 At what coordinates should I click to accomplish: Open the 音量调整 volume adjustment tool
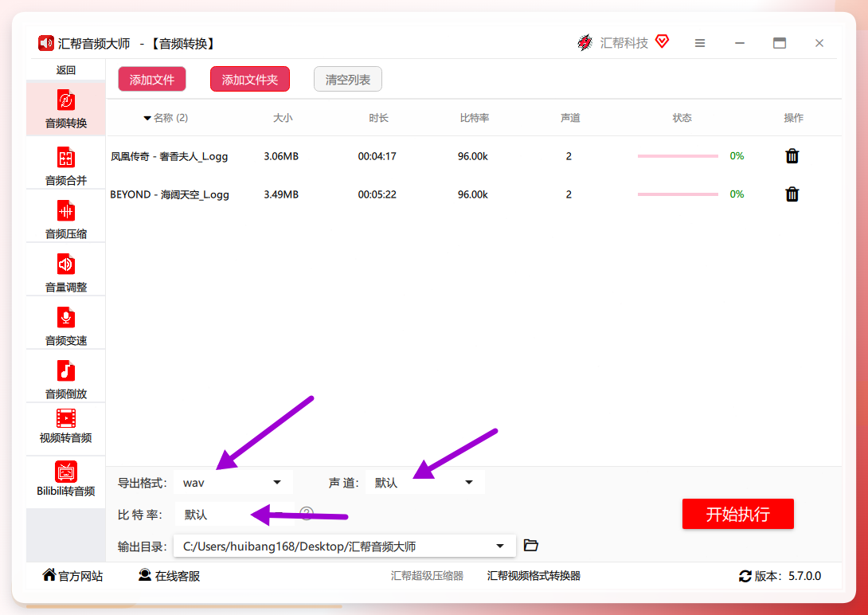[66, 272]
